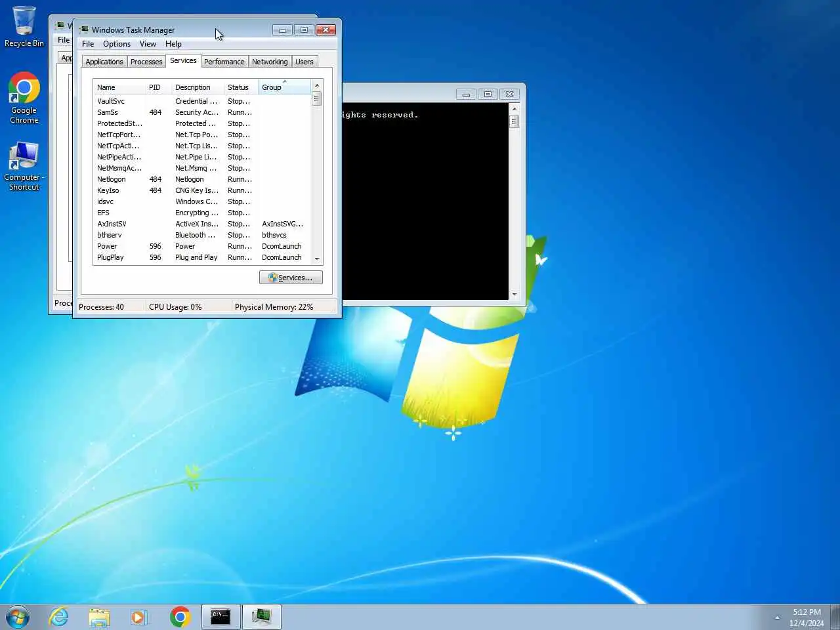Maximize the Command Prompt window
Image resolution: width=840 pixels, height=630 pixels.
click(488, 94)
